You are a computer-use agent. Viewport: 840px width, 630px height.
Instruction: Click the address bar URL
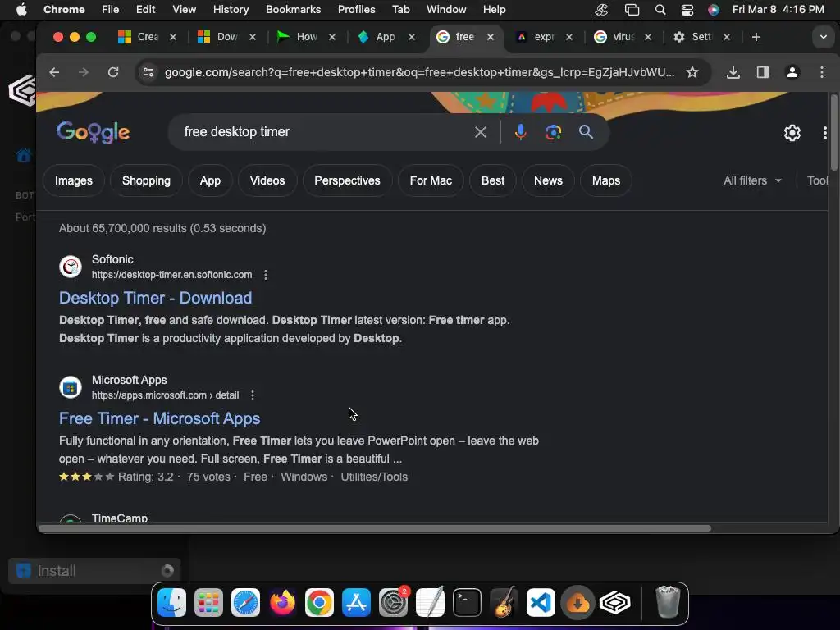coord(419,72)
